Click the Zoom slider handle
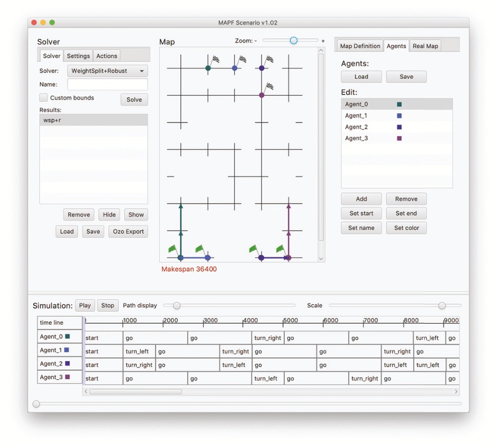The width and height of the screenshot is (496, 448). click(x=293, y=41)
